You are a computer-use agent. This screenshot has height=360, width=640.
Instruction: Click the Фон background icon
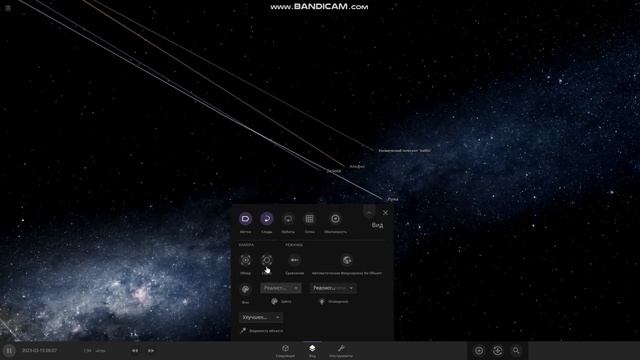[x=245, y=290]
